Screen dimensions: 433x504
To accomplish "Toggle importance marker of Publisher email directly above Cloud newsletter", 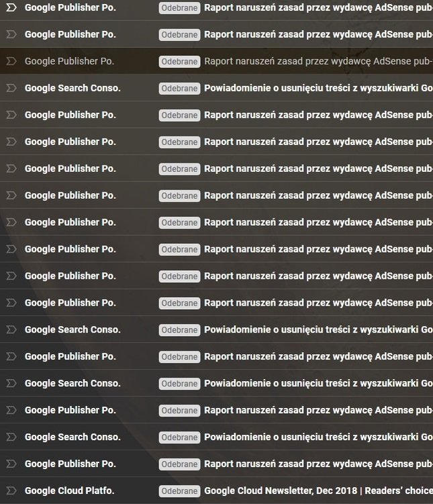I will tap(11, 464).
